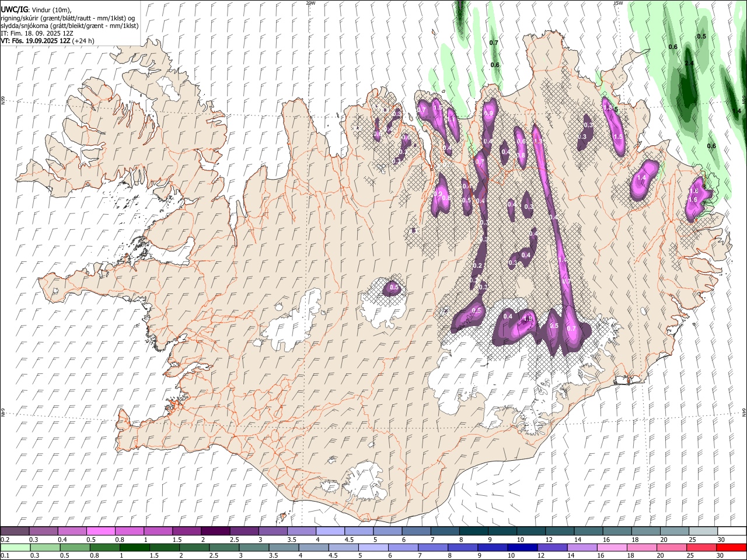Pick the upper legend swatch between 14 and 16

588,531
